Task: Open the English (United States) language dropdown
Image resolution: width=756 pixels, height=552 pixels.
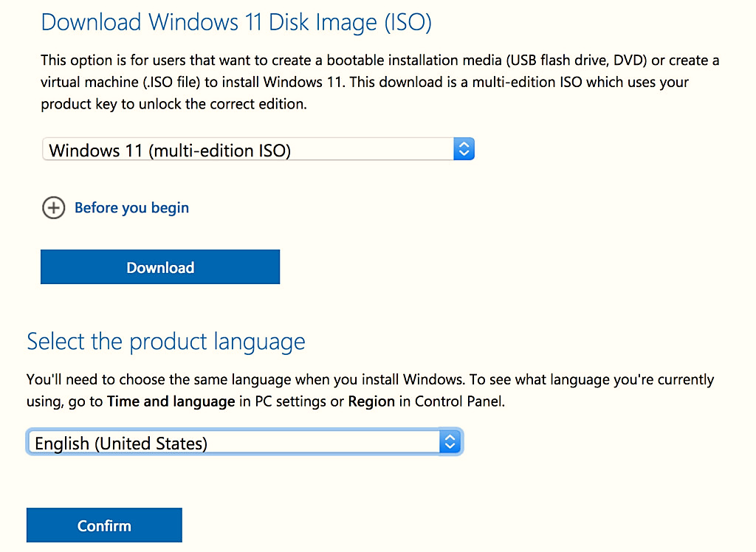Action: (x=245, y=441)
